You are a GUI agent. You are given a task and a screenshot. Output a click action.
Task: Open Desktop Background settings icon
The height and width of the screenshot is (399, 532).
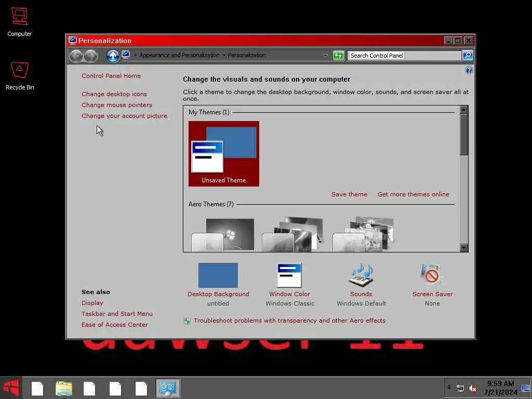(x=218, y=275)
